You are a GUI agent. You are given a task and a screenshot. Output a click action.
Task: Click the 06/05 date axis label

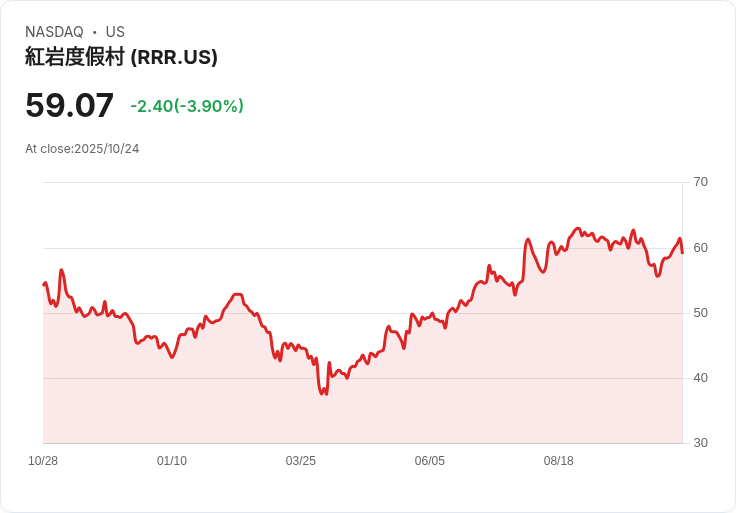coord(429,461)
